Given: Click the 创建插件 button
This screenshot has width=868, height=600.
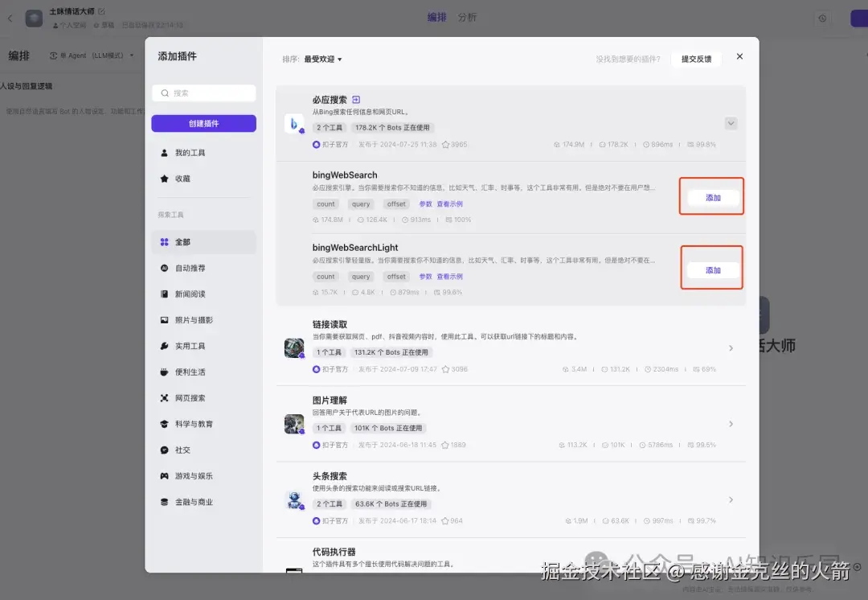Looking at the screenshot, I should [203, 122].
